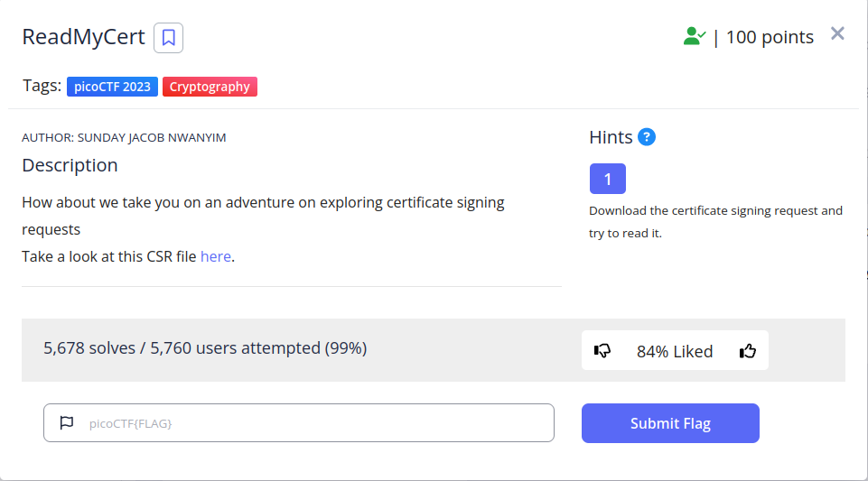The width and height of the screenshot is (868, 481).
Task: Click the flag icon in the input box
Action: coord(66,422)
